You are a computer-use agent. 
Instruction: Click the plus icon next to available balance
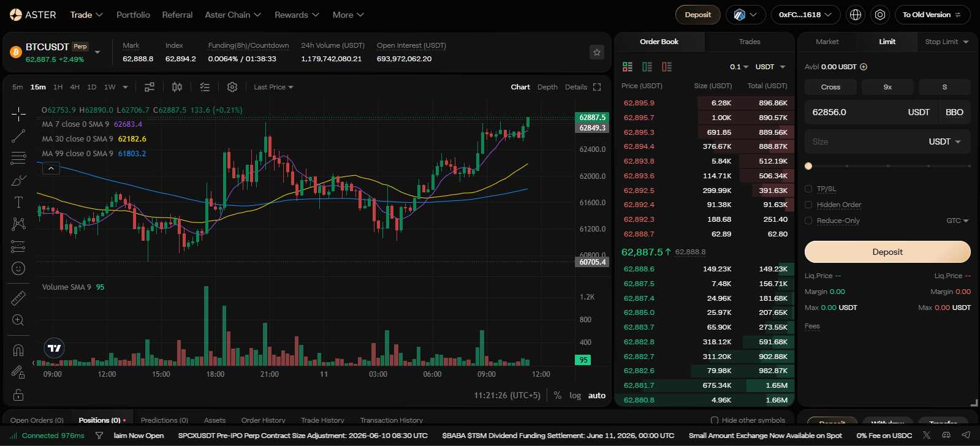coord(864,67)
